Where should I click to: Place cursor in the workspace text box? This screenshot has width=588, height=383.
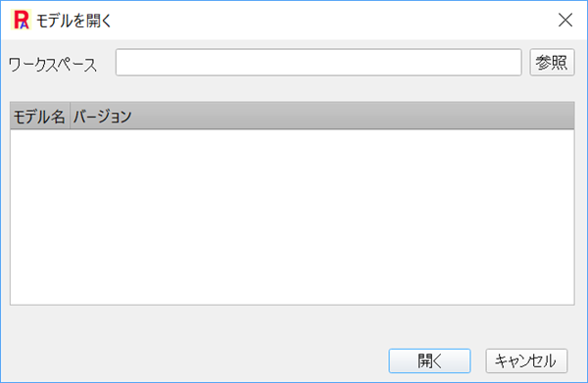tap(318, 63)
